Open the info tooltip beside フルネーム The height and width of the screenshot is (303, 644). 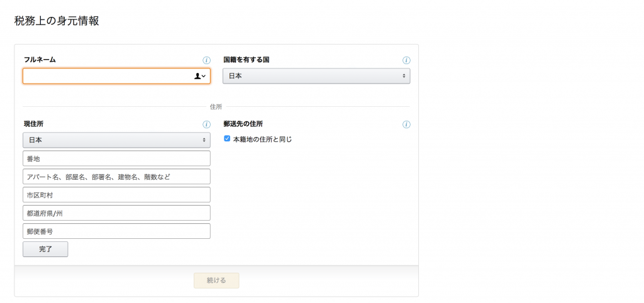tap(206, 60)
